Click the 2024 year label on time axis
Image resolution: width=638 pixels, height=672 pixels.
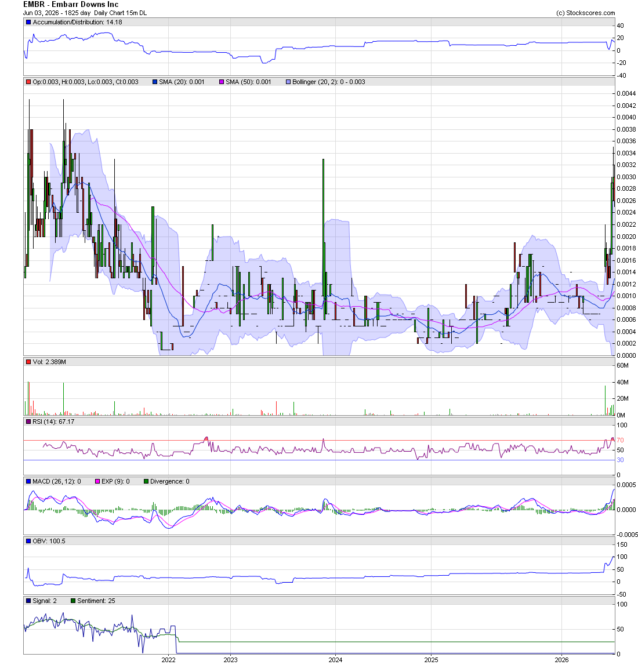335,660
